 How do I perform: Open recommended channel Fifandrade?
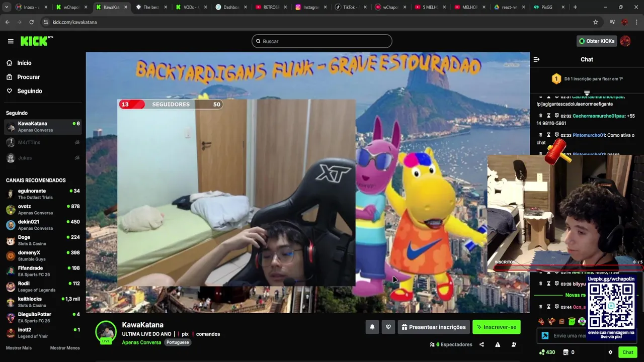[x=43, y=271]
